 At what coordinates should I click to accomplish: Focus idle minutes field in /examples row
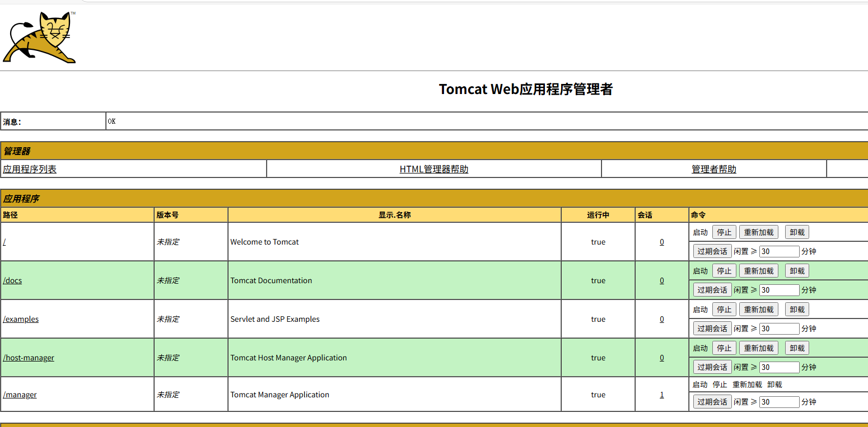click(x=780, y=329)
